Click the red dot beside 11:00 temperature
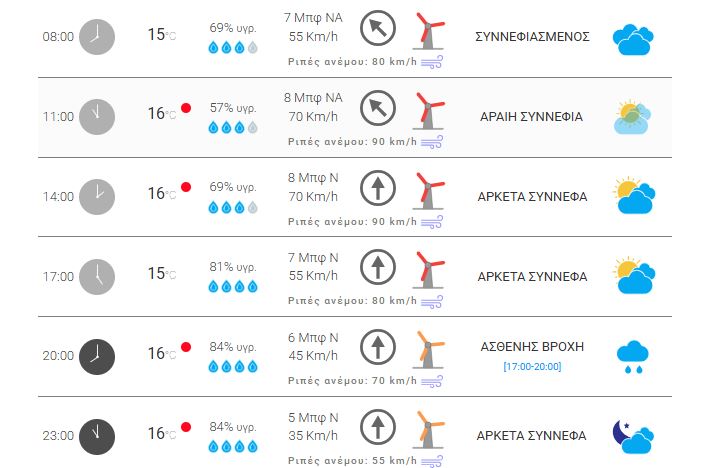The image size is (723, 468). (186, 108)
